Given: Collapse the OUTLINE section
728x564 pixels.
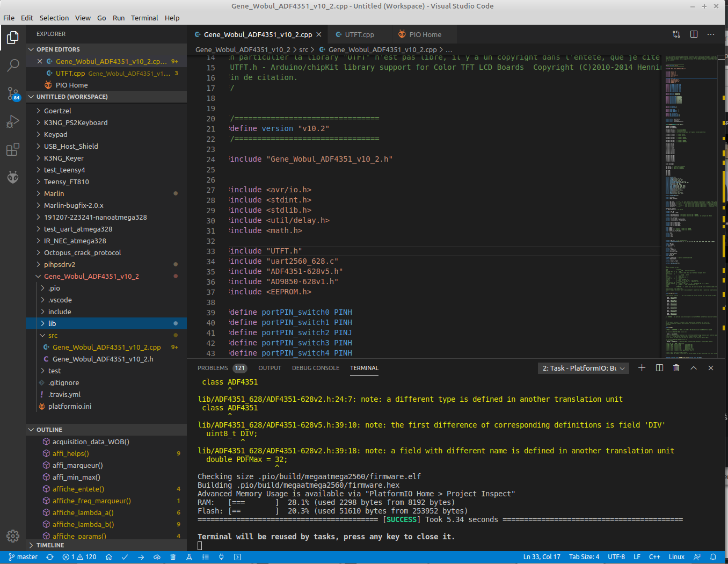Looking at the screenshot, I should (x=49, y=430).
